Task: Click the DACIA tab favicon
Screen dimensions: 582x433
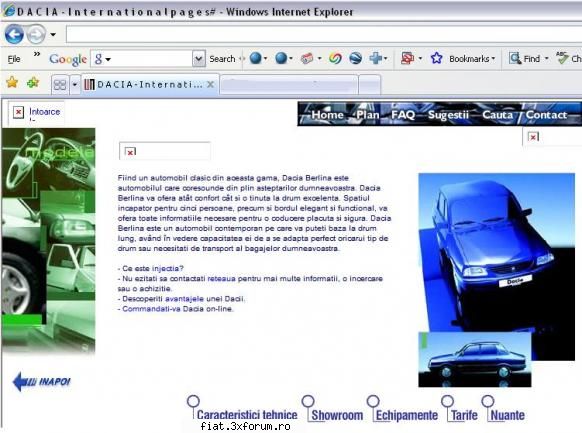Action: (x=89, y=85)
